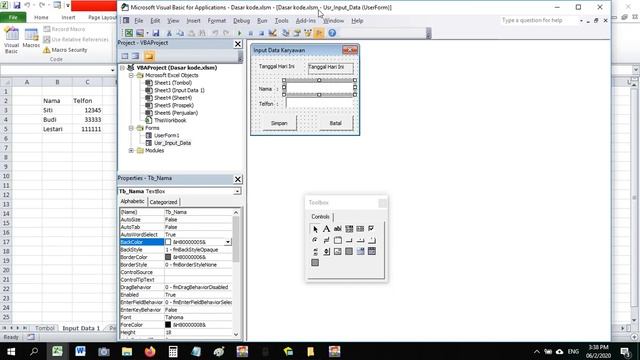Open Excel Name Box dropdown arrow
640x360 pixels.
[x=113, y=70]
